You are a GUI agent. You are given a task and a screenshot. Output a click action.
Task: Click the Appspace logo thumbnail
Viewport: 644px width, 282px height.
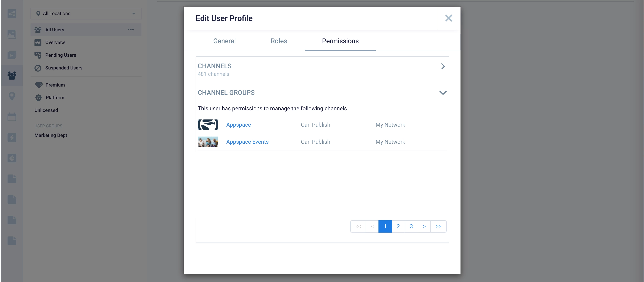[208, 125]
